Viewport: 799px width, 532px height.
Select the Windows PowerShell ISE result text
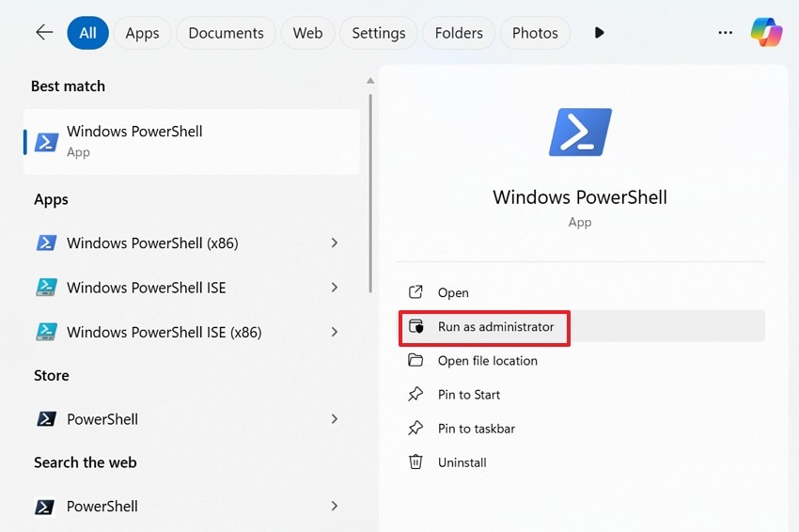point(147,288)
